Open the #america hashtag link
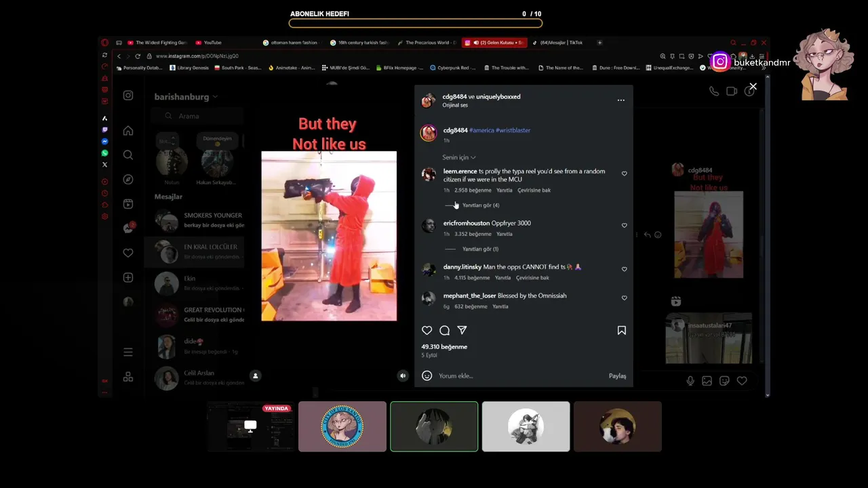The image size is (868, 488). (x=481, y=130)
